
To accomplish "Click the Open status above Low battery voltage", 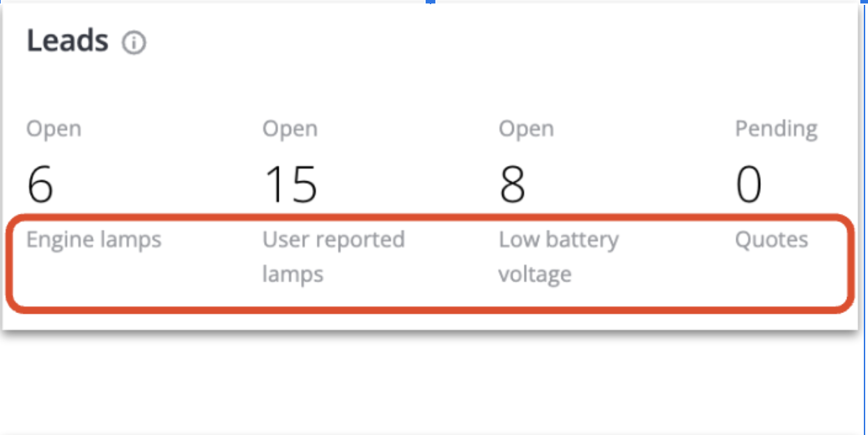I will 526,128.
